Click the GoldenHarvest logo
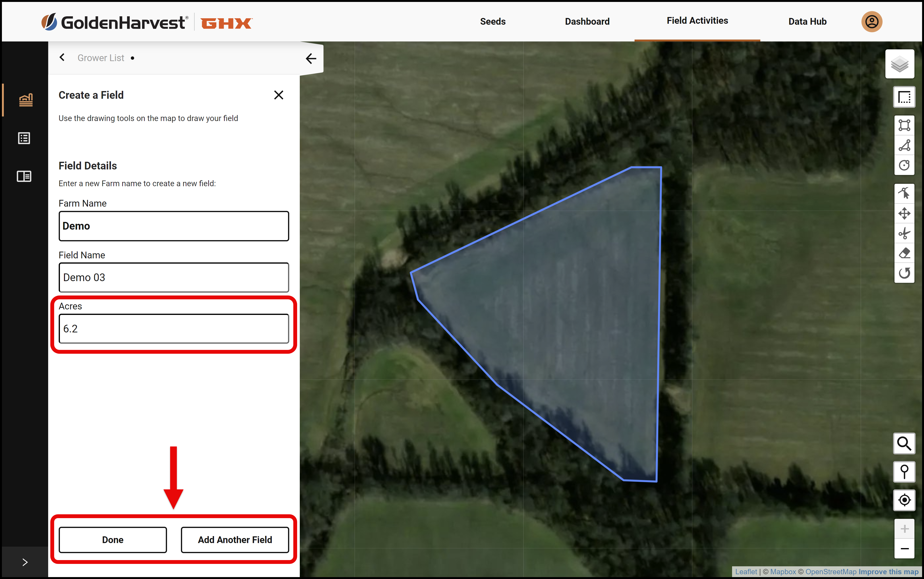Screen dimensions: 924x579 [115, 22]
